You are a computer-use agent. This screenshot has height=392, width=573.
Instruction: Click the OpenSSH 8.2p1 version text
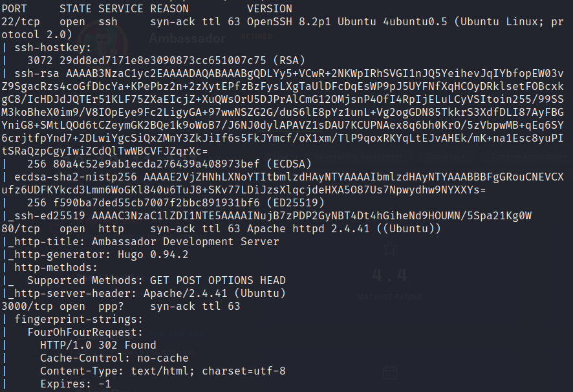288,22
